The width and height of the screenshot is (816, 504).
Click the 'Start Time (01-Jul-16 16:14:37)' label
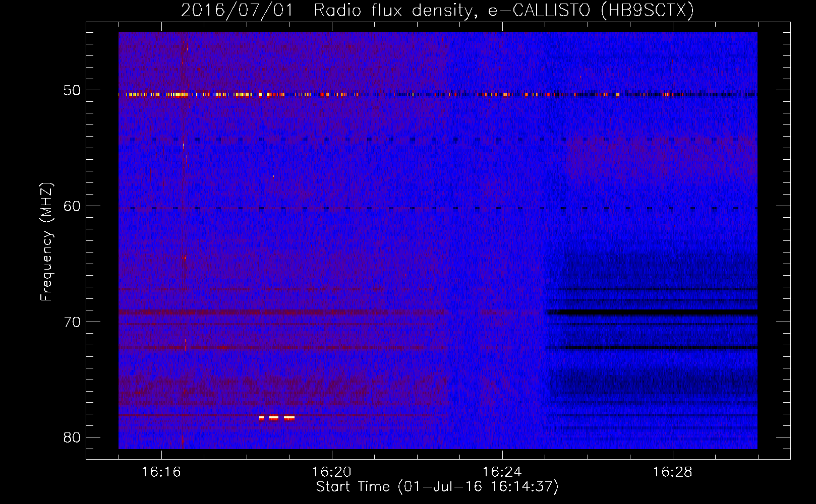[437, 487]
